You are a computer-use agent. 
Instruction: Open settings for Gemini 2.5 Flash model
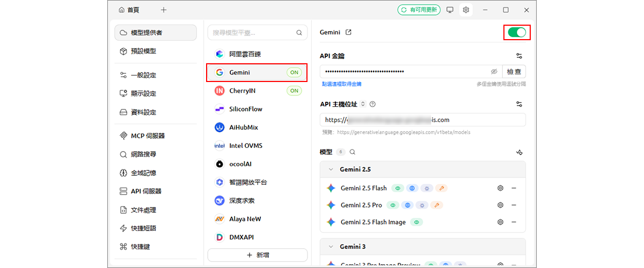500,188
